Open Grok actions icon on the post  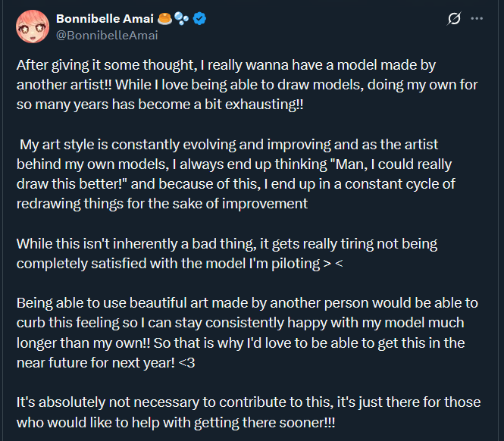454,18
